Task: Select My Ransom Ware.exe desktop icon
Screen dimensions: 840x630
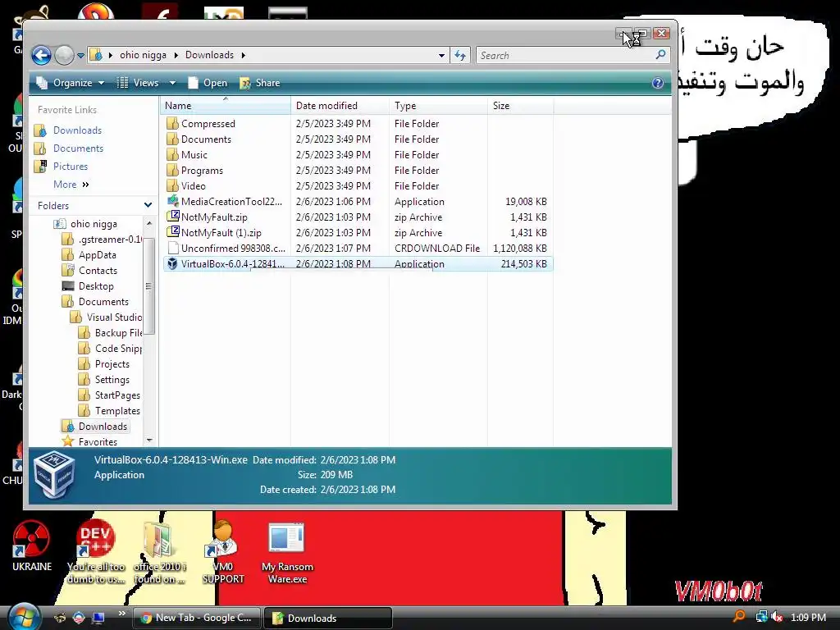Action: click(287, 553)
